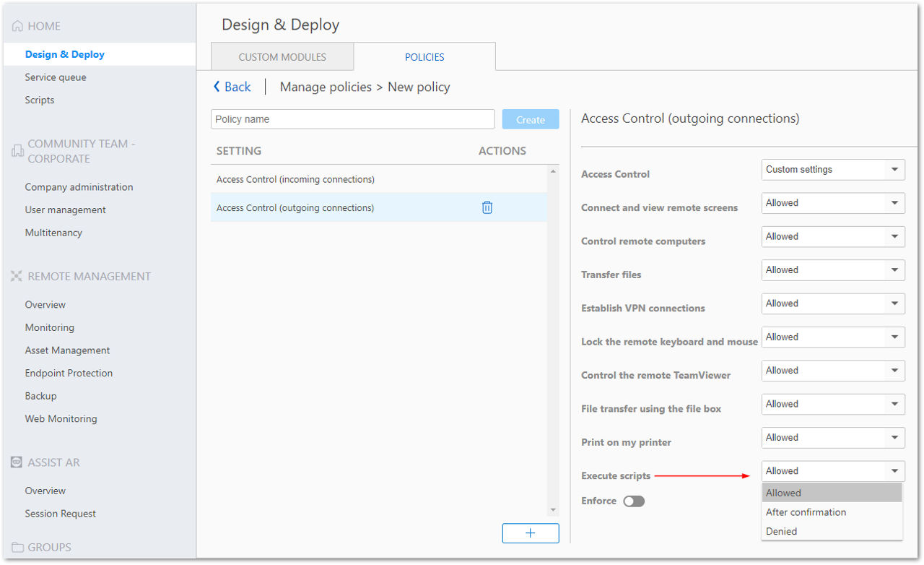Click the GROUPS section header
Screen dimensions: 924x565
click(49, 548)
